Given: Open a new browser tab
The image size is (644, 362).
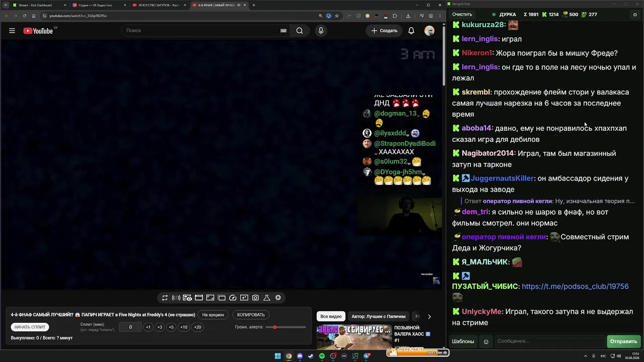Looking at the screenshot, I should (254, 5).
